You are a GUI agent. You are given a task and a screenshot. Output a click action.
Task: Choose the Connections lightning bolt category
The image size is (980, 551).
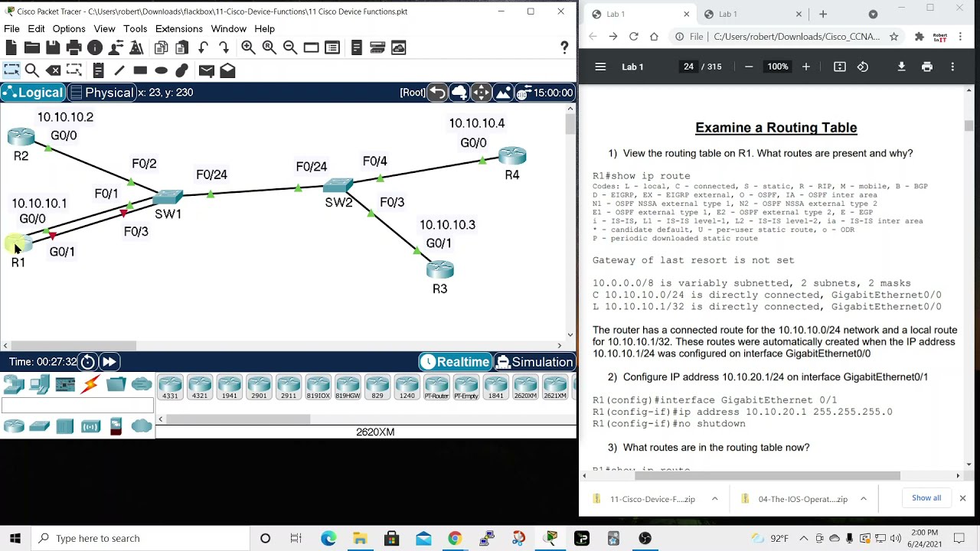(90, 385)
